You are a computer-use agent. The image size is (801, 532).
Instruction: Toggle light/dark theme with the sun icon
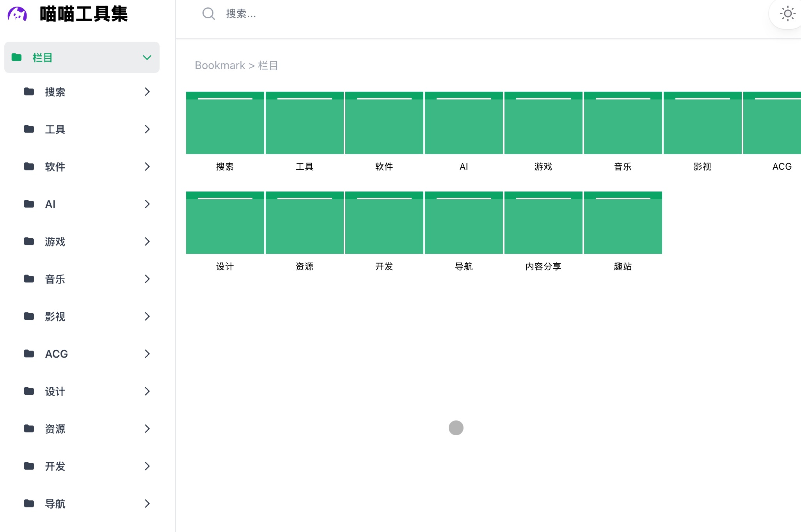[x=788, y=14]
